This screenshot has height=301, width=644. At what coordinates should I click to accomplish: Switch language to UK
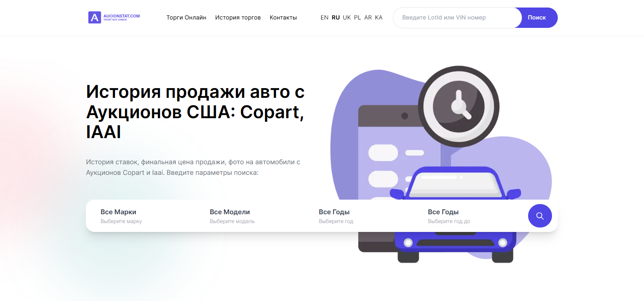pos(347,18)
